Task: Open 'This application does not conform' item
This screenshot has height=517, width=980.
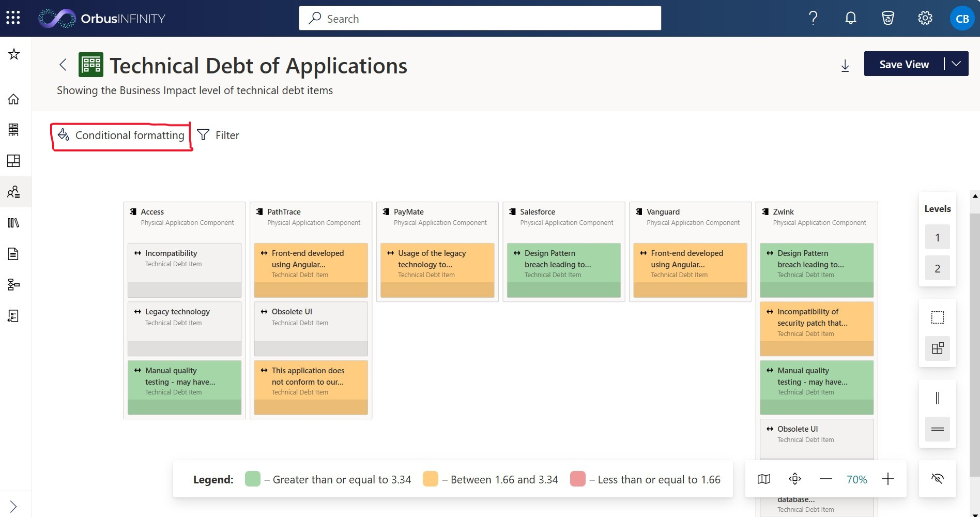Action: tap(311, 387)
